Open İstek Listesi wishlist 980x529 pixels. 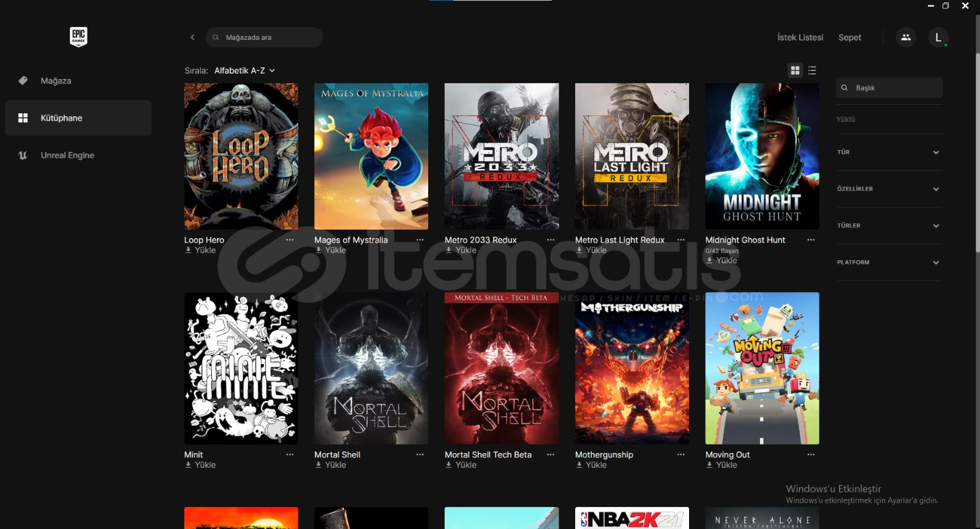(x=800, y=37)
